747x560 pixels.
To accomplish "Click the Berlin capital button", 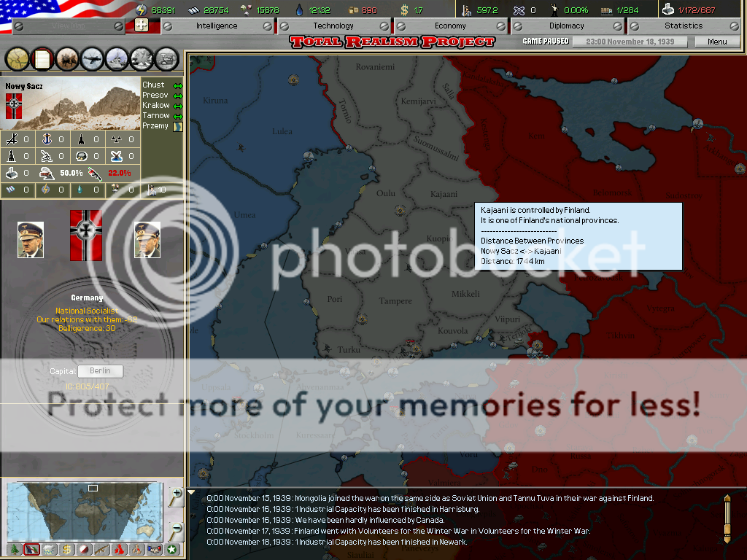I will click(x=100, y=371).
